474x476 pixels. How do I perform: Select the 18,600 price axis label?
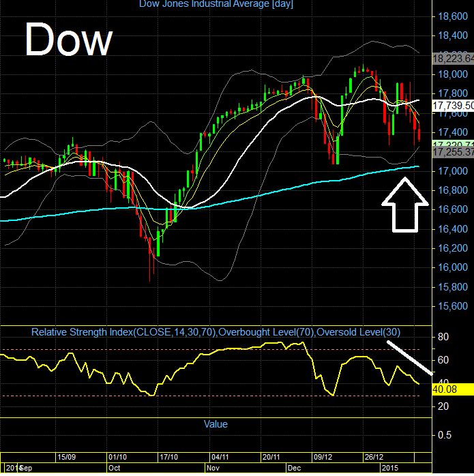tap(452, 16)
